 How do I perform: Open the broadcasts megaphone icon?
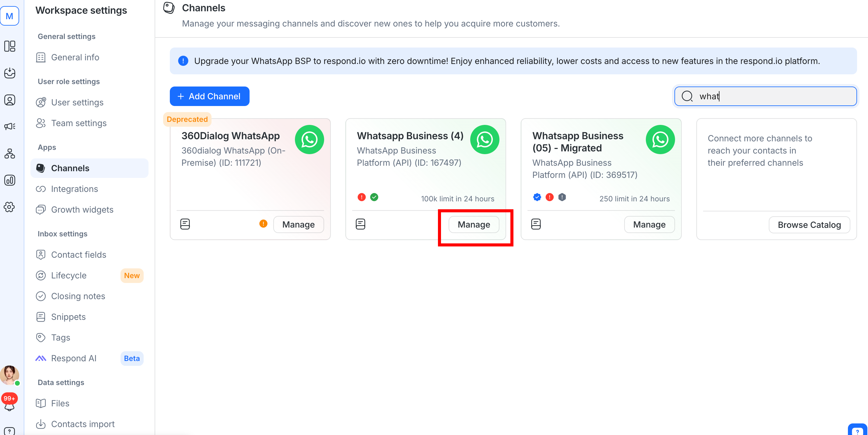coord(9,126)
